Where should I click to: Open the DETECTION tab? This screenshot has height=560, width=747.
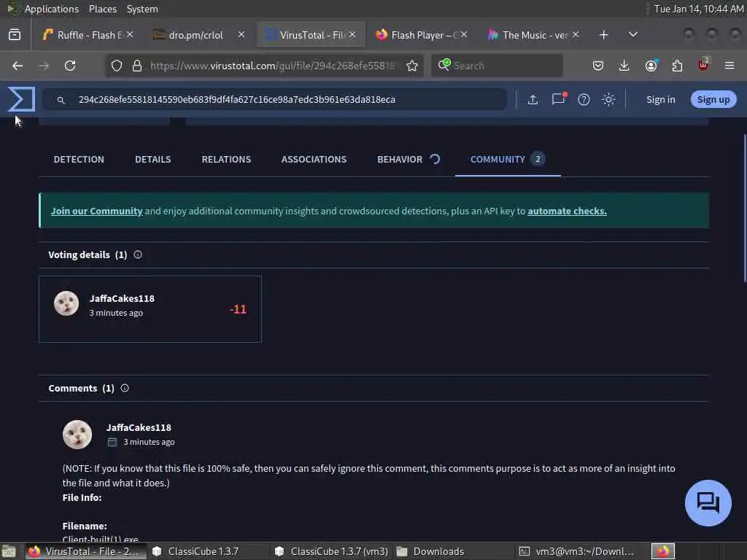79,160
